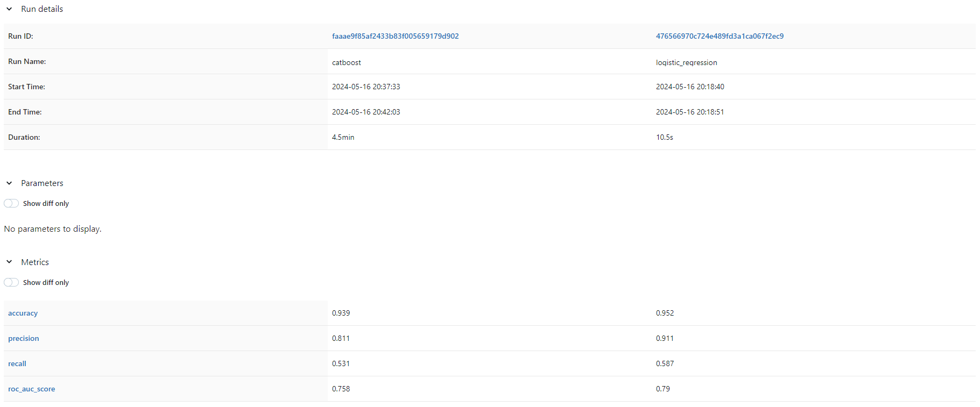Open run ID starting with faaae9f85
Image resolution: width=980 pixels, height=407 pixels.
coord(395,37)
